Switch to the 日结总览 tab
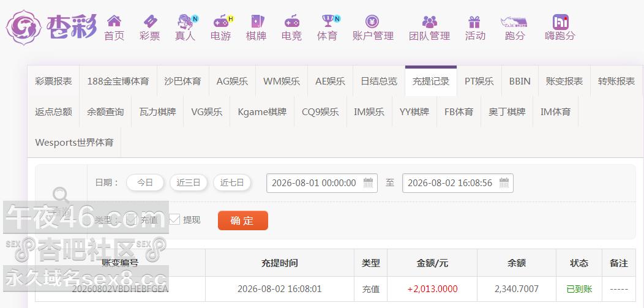This screenshot has height=308, width=644. click(379, 81)
